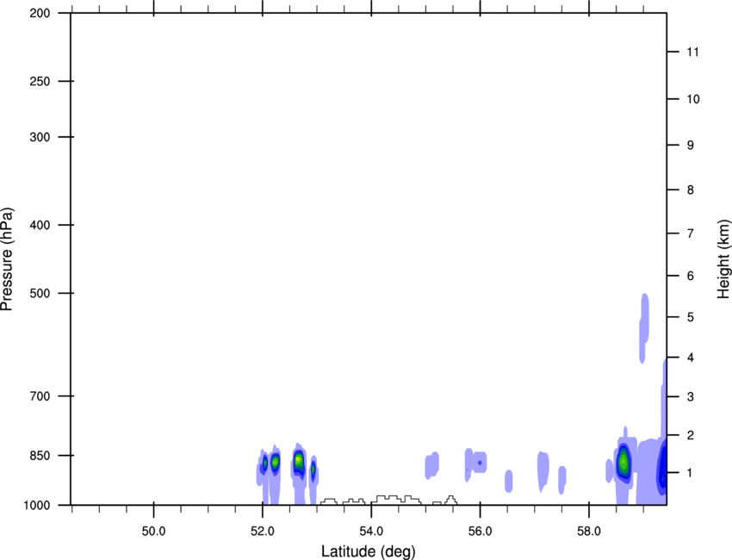The image size is (732, 560).
Task: Click the 300 pressure tick label
Action: point(40,137)
